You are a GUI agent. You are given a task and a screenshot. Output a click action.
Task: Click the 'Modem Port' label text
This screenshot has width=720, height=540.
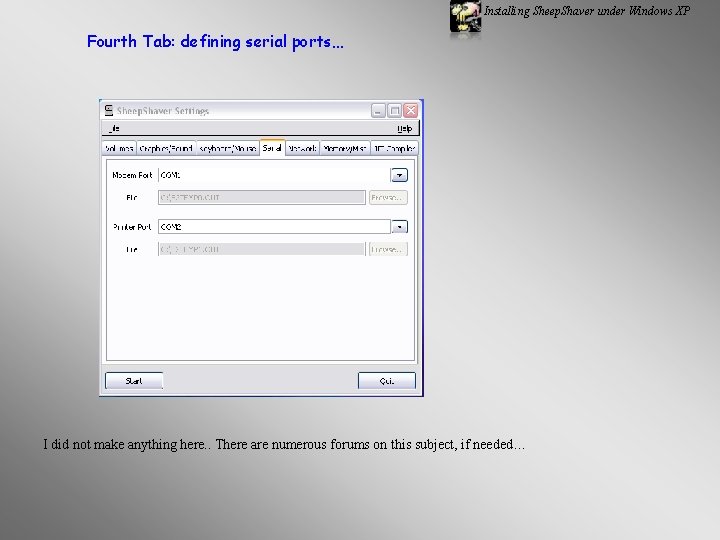[132, 175]
